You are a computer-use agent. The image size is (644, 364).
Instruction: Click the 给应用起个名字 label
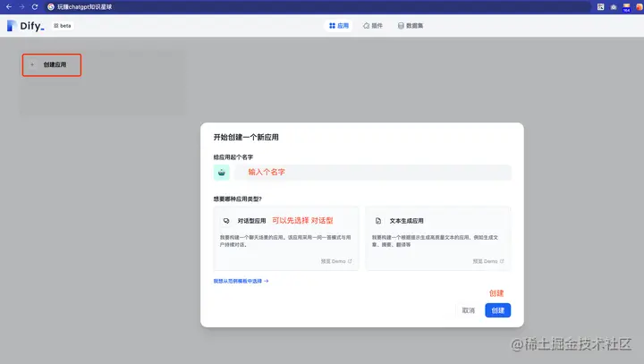[233, 157]
